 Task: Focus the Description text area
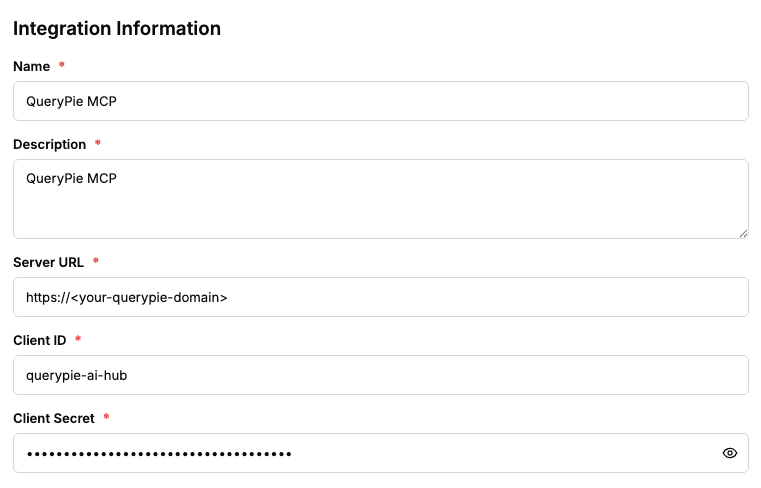pos(380,199)
